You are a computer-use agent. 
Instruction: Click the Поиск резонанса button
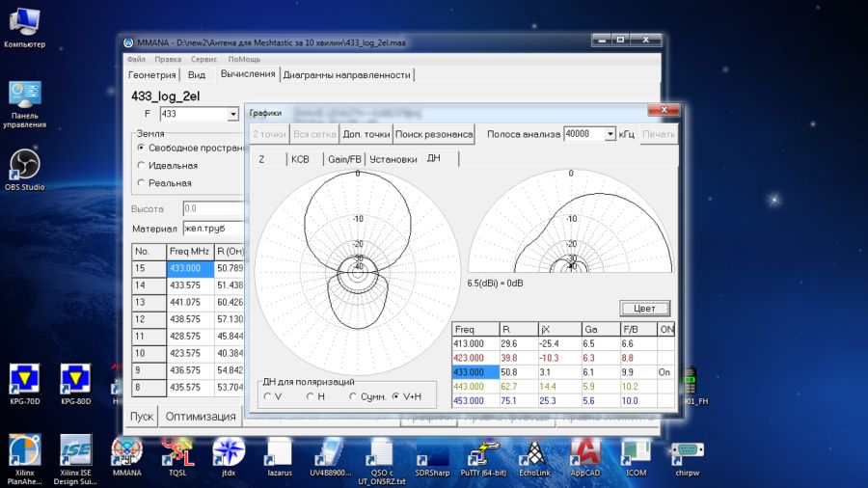pyautogui.click(x=434, y=134)
